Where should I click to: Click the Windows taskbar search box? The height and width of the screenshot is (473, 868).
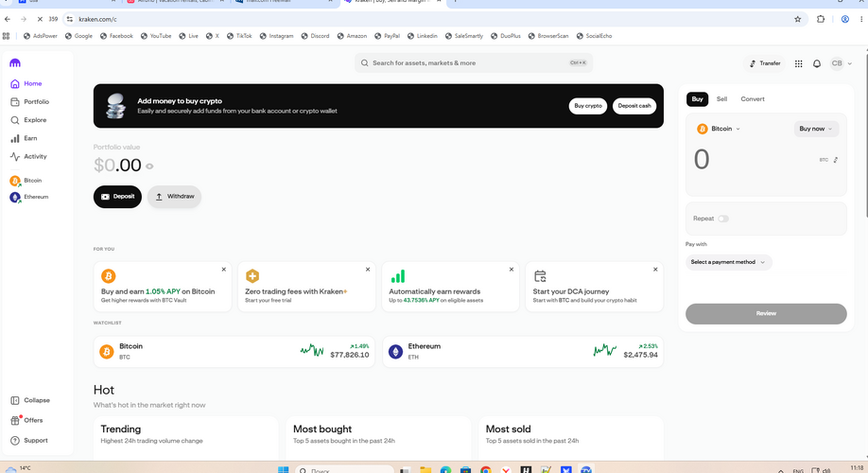pyautogui.click(x=344, y=469)
